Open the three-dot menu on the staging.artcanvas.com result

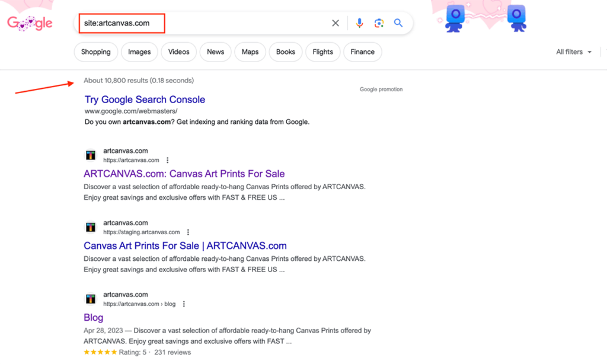tap(188, 232)
